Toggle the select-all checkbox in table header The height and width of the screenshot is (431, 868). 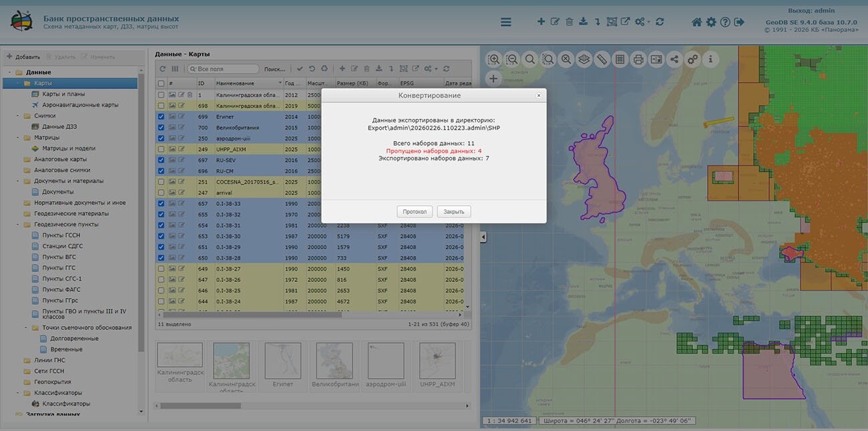point(161,84)
